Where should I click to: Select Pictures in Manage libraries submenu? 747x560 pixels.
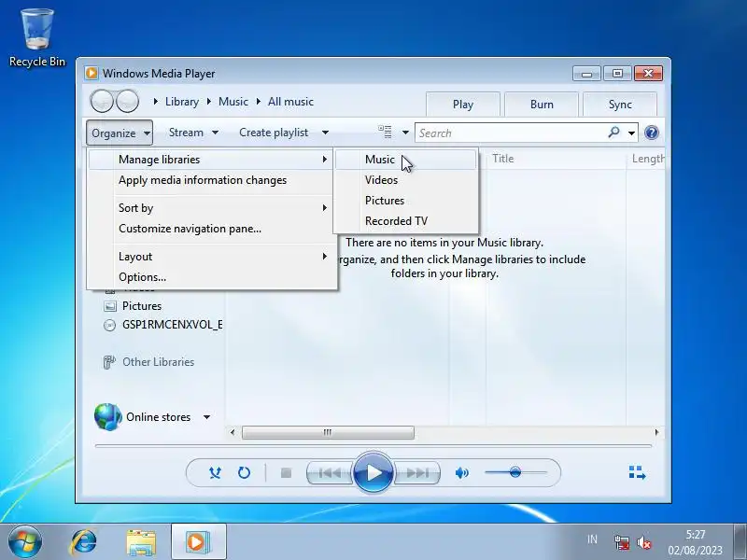tap(405, 201)
